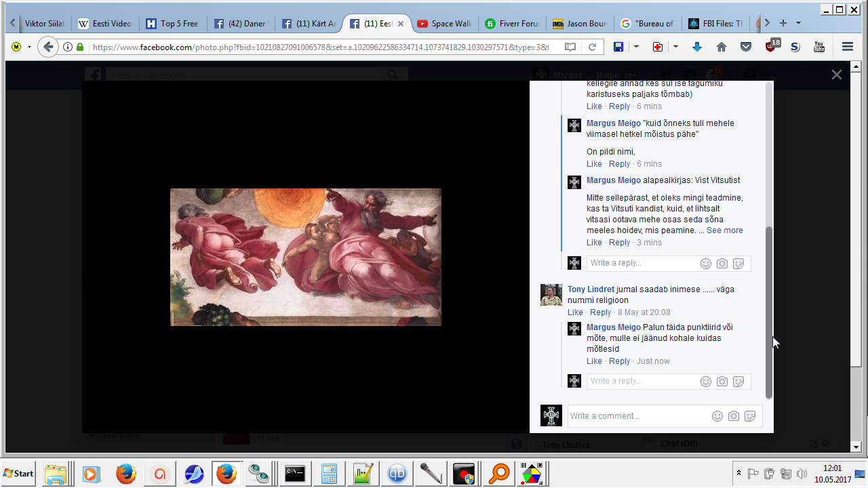868x488 pixels.
Task: Open dropdown next to the save icon
Action: [x=636, y=47]
